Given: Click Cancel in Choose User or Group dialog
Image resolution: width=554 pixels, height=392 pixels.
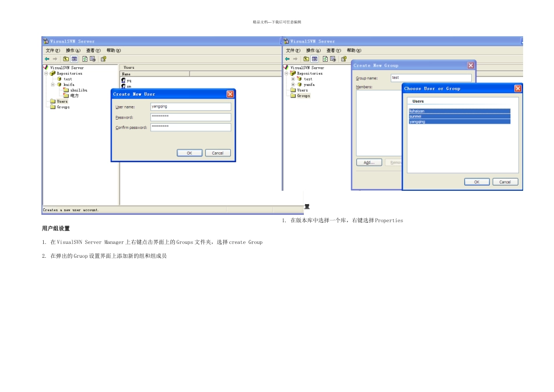Looking at the screenshot, I should coord(505,182).
